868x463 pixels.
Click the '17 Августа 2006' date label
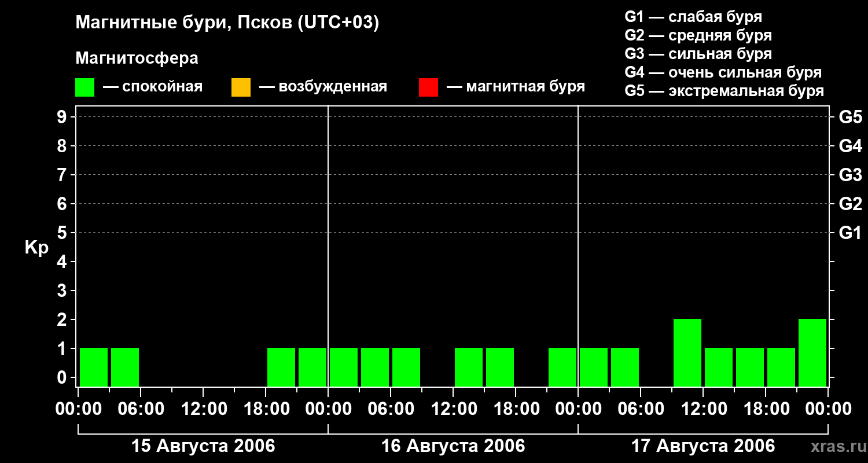click(703, 446)
